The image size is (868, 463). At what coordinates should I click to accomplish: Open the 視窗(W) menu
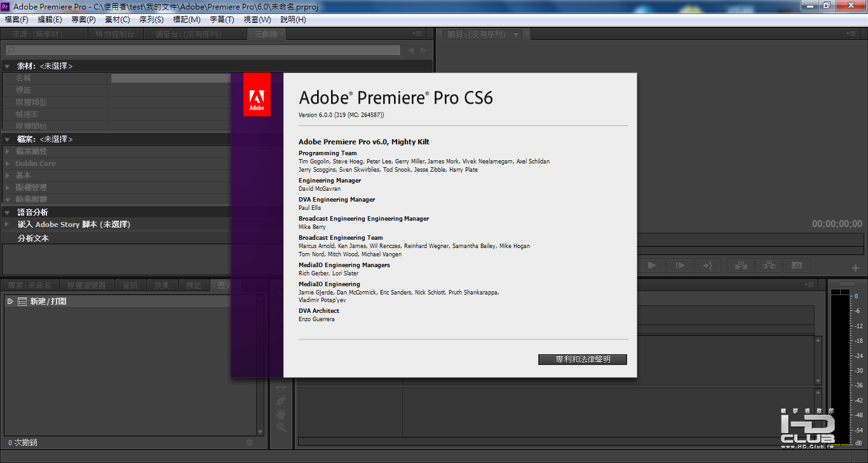[257, 20]
